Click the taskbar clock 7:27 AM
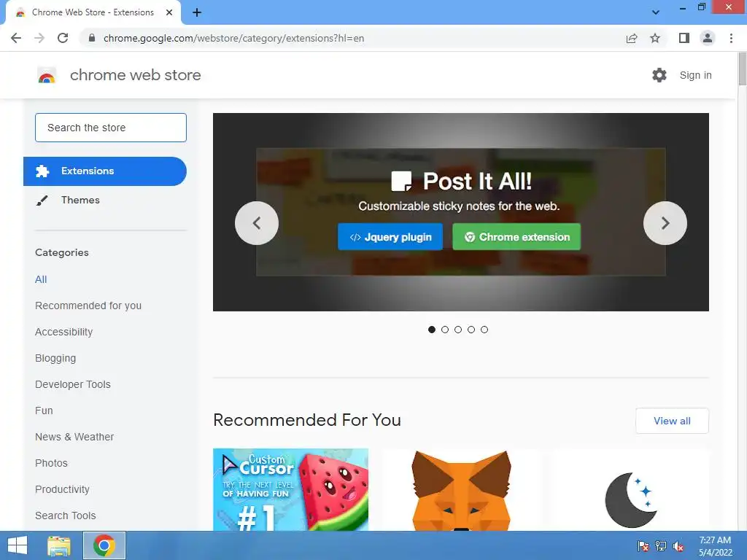747x560 pixels. pyautogui.click(x=715, y=540)
